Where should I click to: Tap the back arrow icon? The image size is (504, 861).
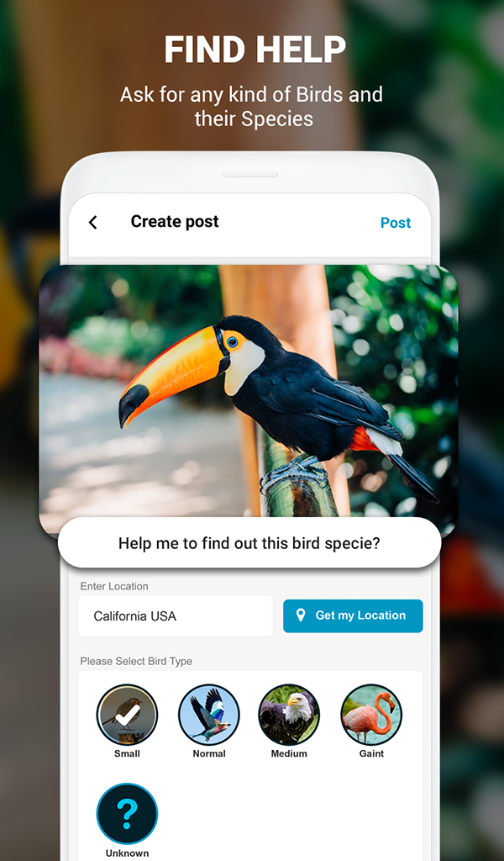pos(92,222)
